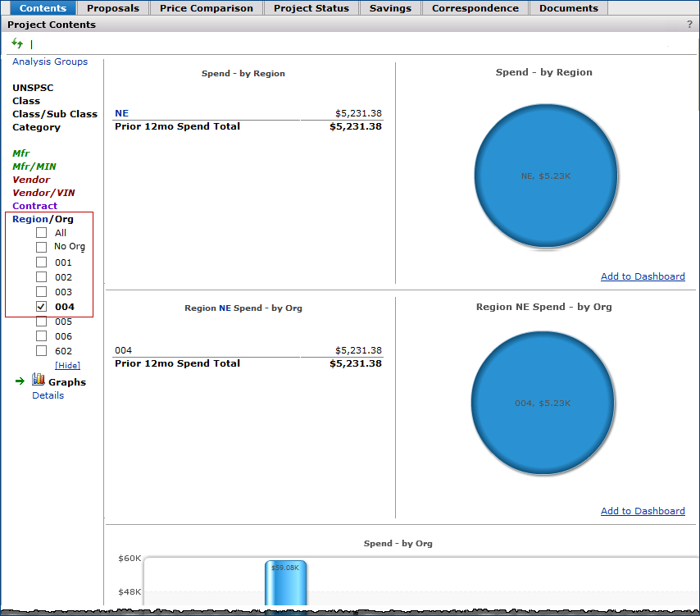Open the Price Comparison tab
This screenshot has height=616, width=700.
(207, 8)
